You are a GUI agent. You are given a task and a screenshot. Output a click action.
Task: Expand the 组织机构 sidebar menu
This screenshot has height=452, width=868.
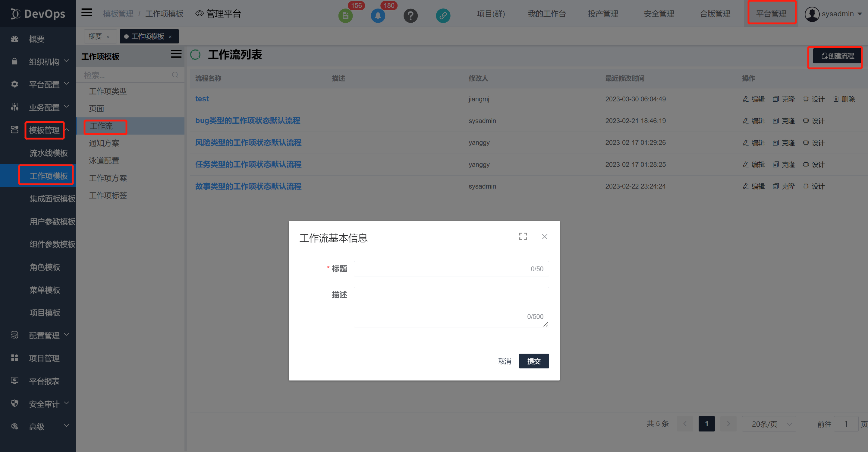pyautogui.click(x=44, y=61)
